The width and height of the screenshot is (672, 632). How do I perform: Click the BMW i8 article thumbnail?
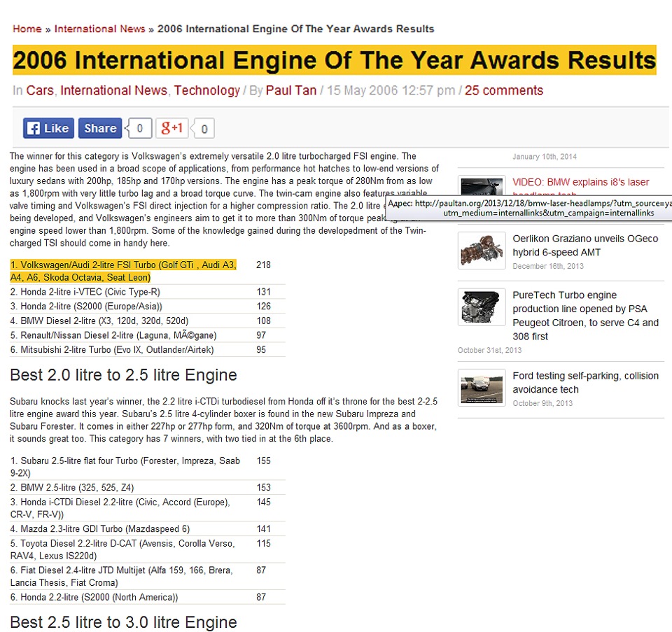pos(482,185)
